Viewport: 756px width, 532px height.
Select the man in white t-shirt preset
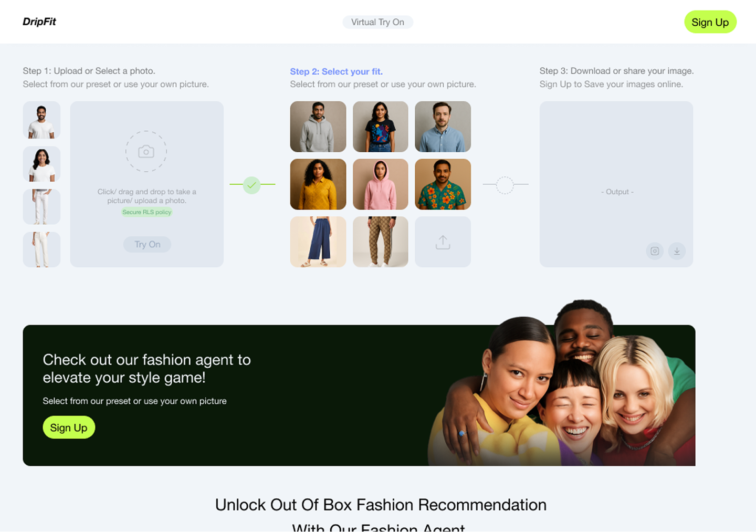coord(41,120)
